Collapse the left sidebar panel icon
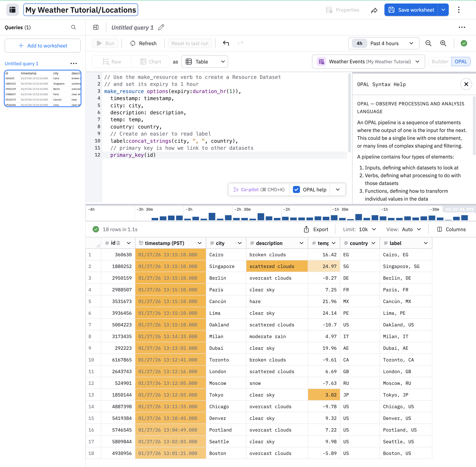 (x=96, y=27)
